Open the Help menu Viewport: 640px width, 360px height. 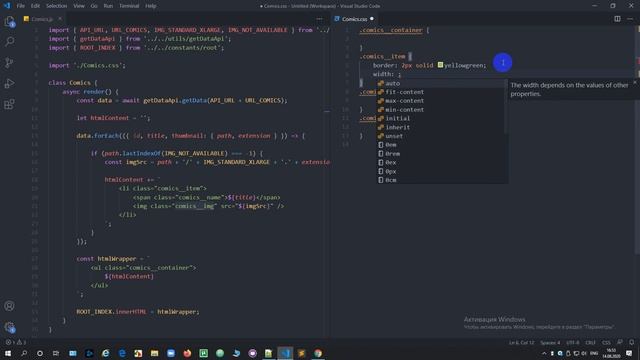tap(151, 6)
